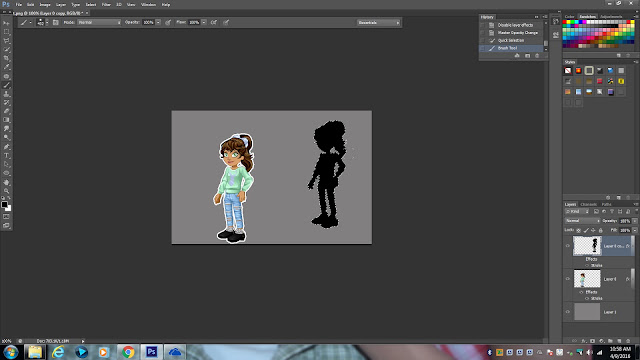Select the Brush tool in toolbox
The height and width of the screenshot is (360, 640).
[7, 85]
